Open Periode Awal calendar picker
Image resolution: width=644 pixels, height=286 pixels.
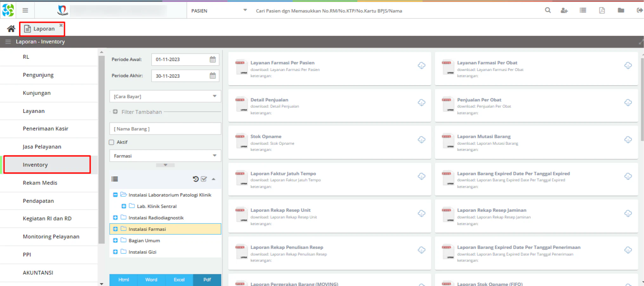(213, 59)
